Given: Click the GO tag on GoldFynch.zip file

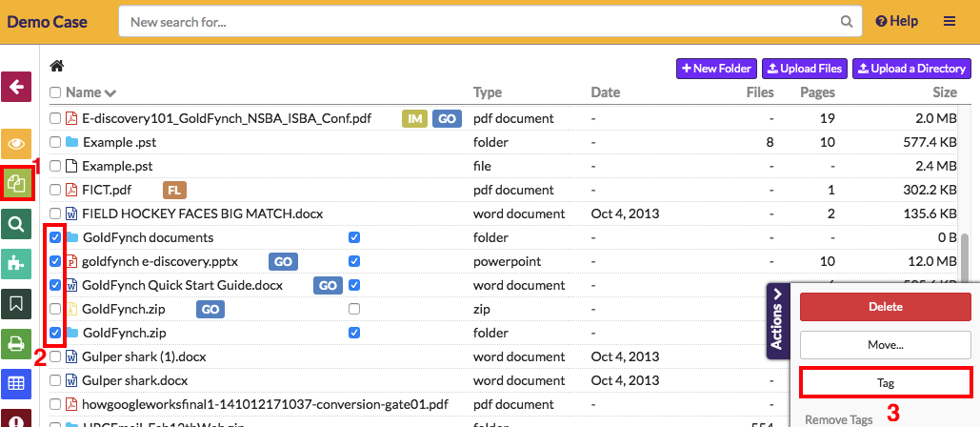Looking at the screenshot, I should [210, 309].
